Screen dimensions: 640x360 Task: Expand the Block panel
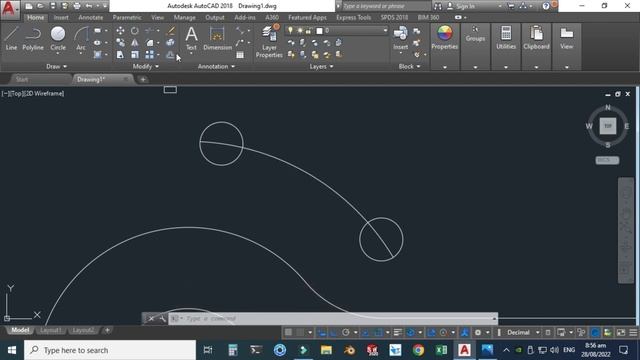[409, 66]
